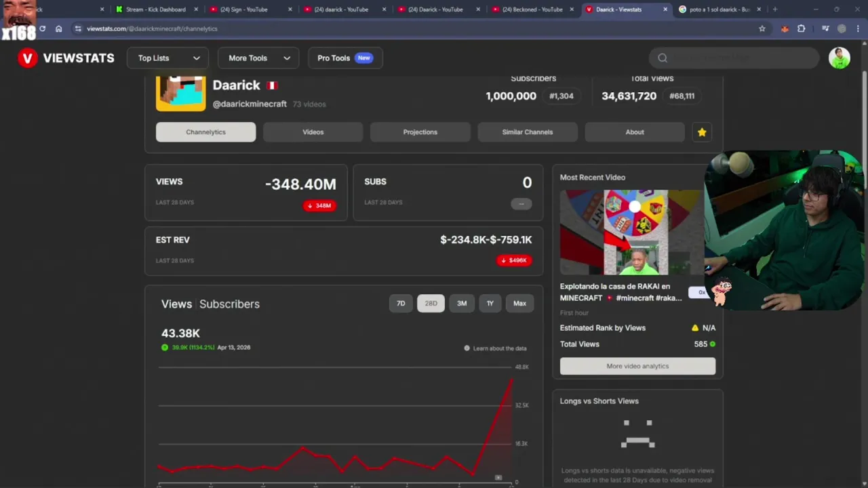Click the green dot next to 585 total views

712,344
